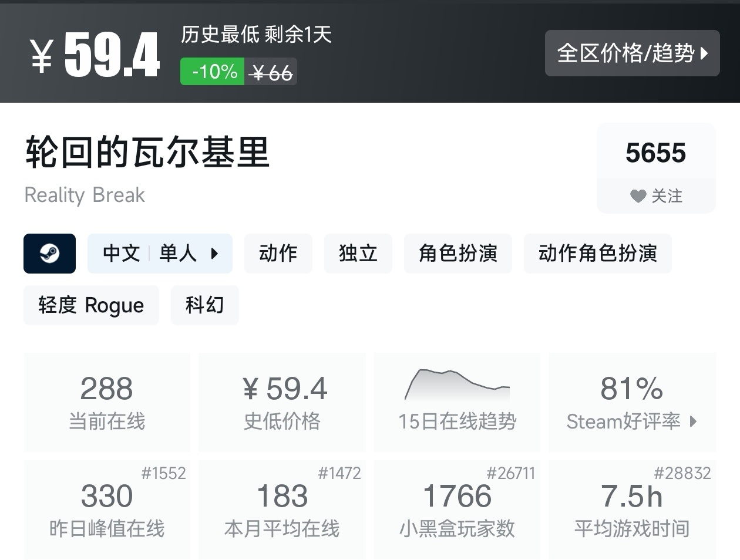Click the 史低价格 ¥59.4 card
This screenshot has height=560, width=740.
(x=282, y=402)
